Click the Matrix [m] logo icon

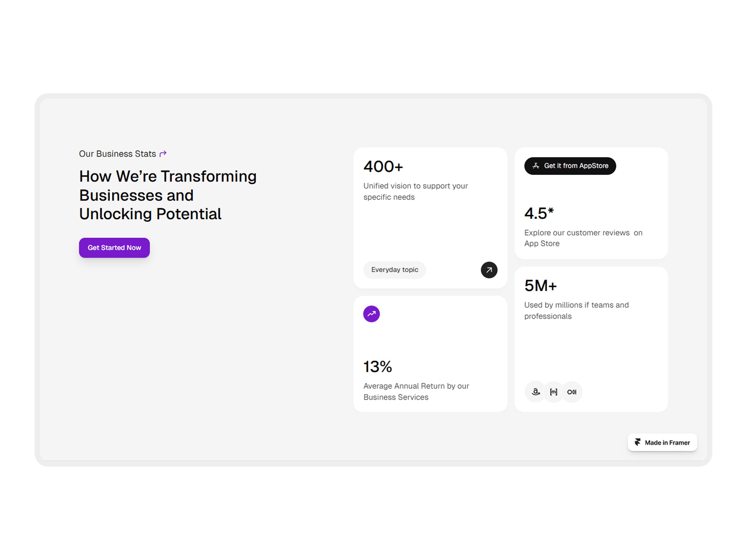554,392
